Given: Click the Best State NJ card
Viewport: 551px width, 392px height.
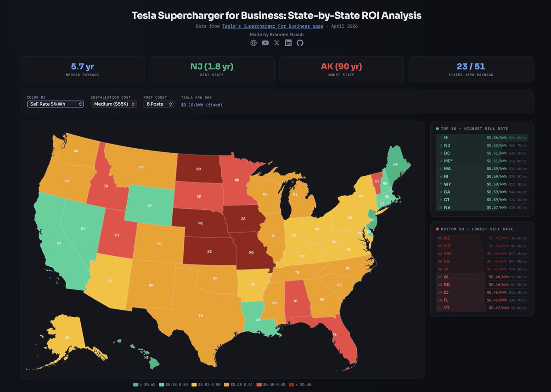Looking at the screenshot, I should coord(212,69).
